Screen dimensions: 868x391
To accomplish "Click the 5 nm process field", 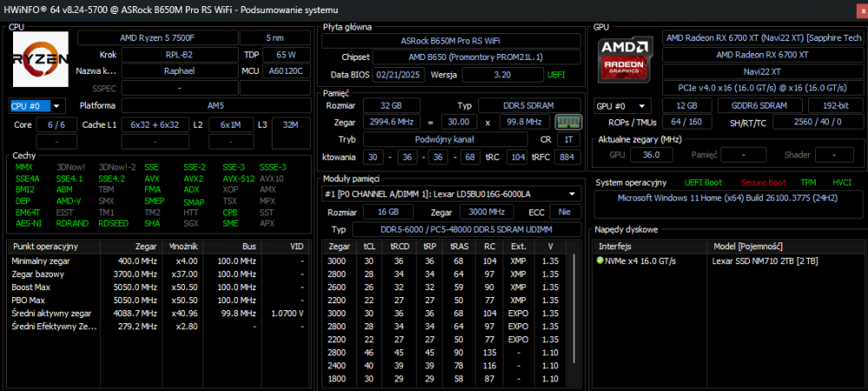I will (275, 37).
